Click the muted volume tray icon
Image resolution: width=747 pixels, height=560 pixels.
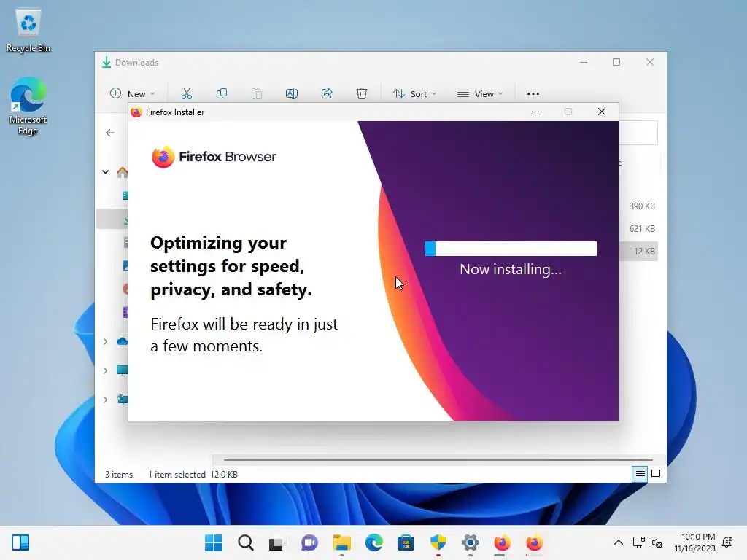(x=657, y=542)
